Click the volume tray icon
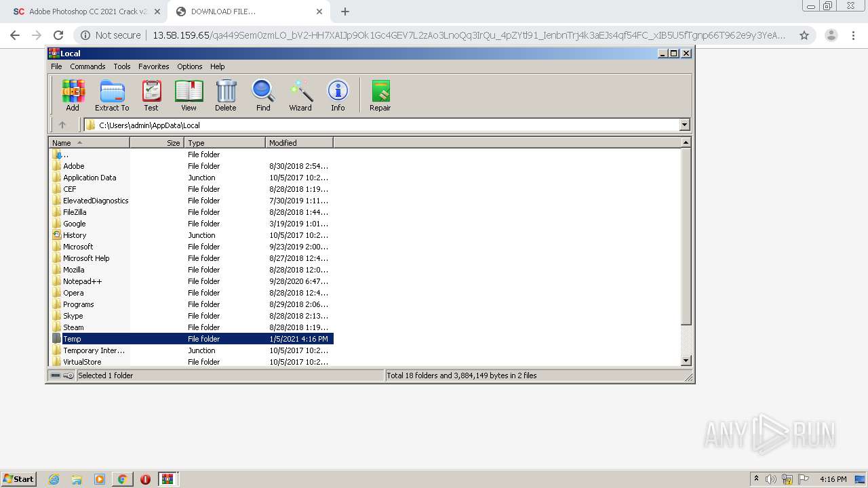 click(770, 479)
